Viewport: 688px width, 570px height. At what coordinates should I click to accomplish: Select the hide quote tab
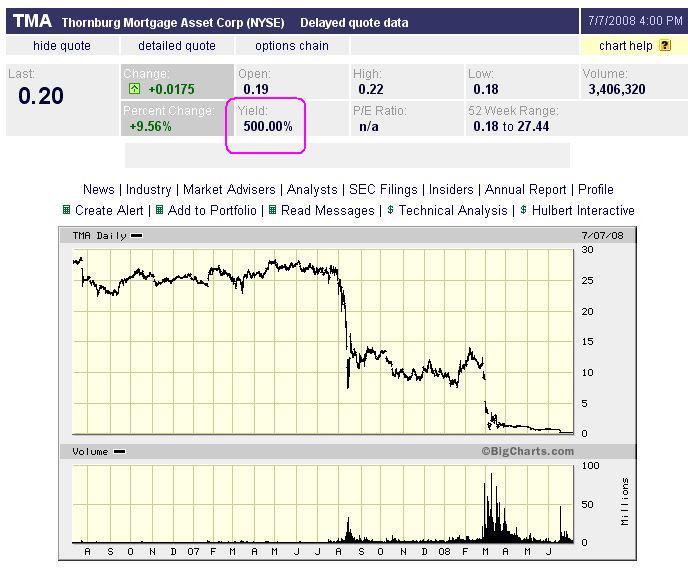pos(62,46)
